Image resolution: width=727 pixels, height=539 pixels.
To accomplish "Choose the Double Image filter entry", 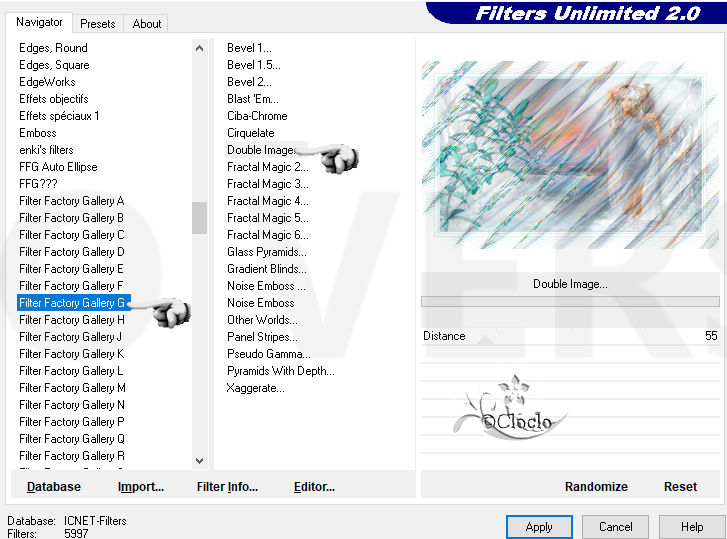I will [x=261, y=150].
